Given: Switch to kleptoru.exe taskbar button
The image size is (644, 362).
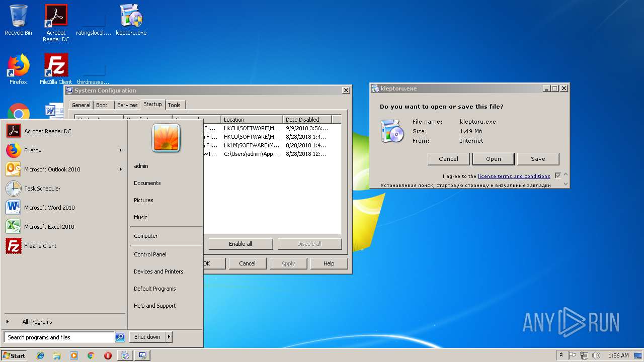Looking at the screenshot, I should pyautogui.click(x=125, y=355).
